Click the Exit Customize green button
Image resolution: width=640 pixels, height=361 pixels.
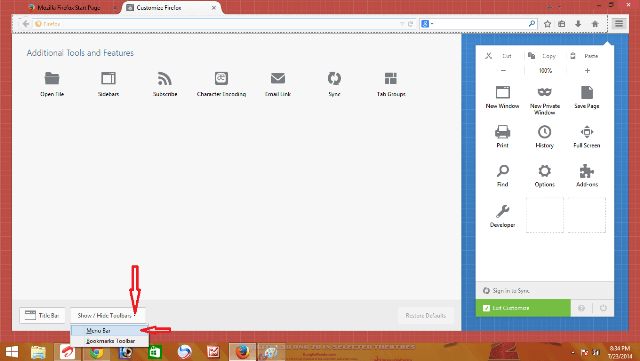click(x=523, y=308)
